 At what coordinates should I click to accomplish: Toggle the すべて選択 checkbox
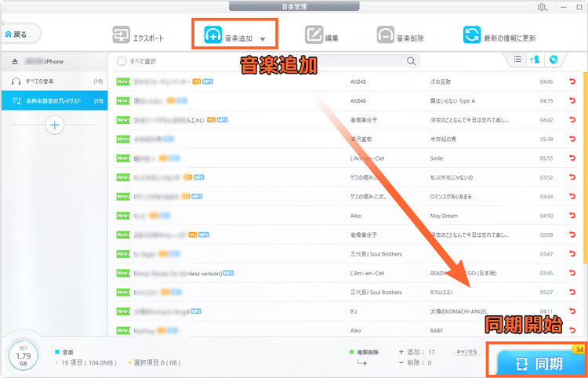point(122,60)
